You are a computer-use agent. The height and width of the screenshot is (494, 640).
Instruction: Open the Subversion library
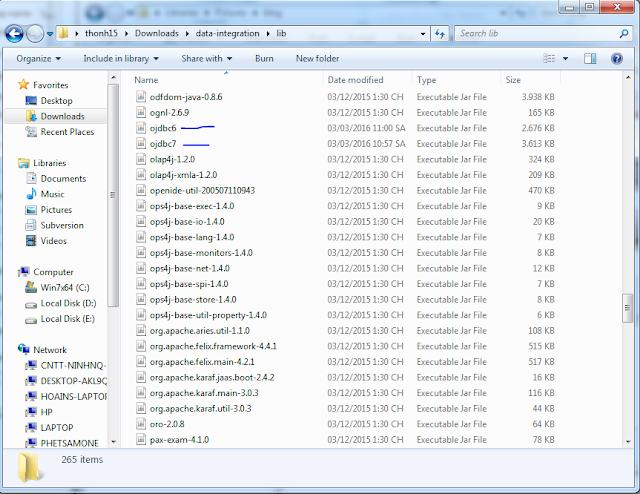pyautogui.click(x=62, y=225)
